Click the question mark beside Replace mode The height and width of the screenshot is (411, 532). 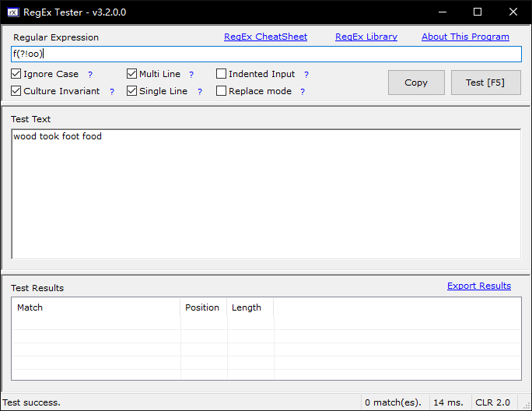point(303,92)
